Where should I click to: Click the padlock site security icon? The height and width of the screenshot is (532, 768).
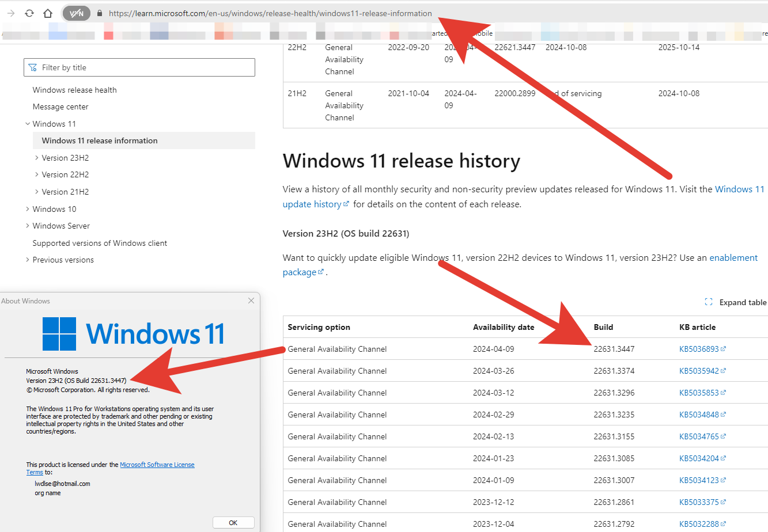pyautogui.click(x=100, y=13)
